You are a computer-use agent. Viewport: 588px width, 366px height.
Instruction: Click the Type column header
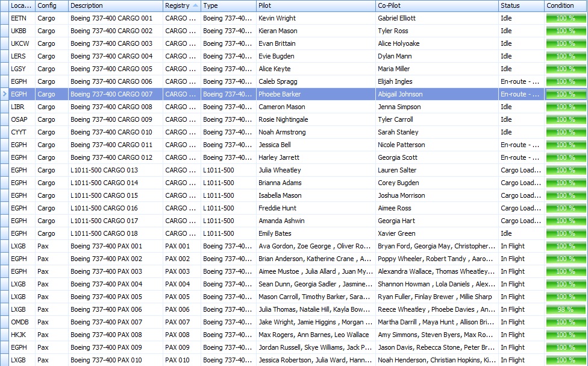coord(227,5)
